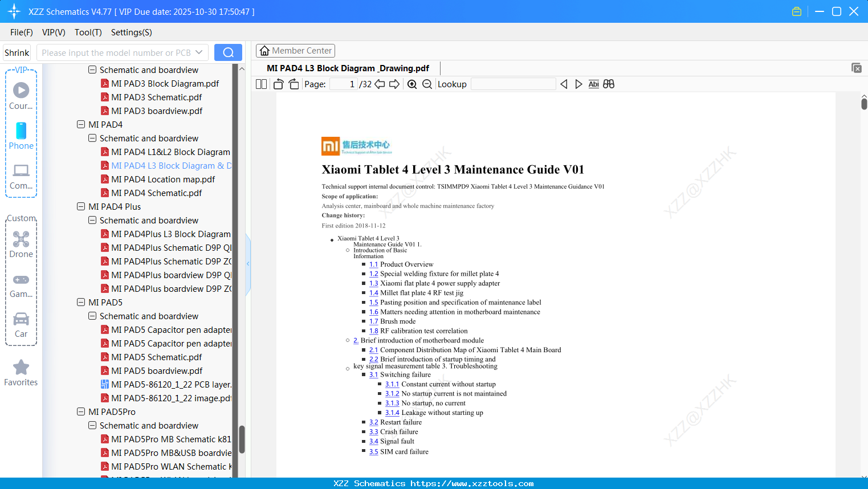This screenshot has height=489, width=868.
Task: Rotate page counterclockwise
Action: pos(279,84)
